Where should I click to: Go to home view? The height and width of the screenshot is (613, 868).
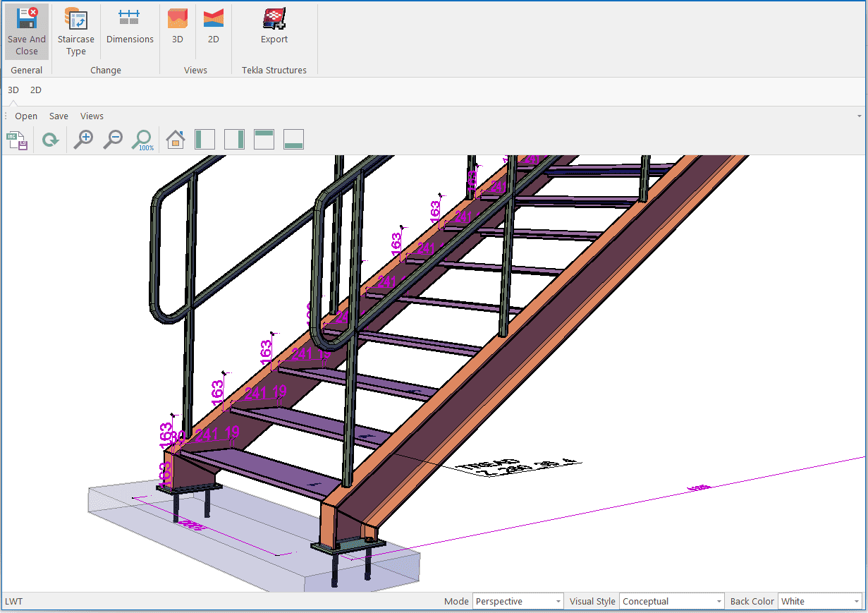click(x=175, y=140)
